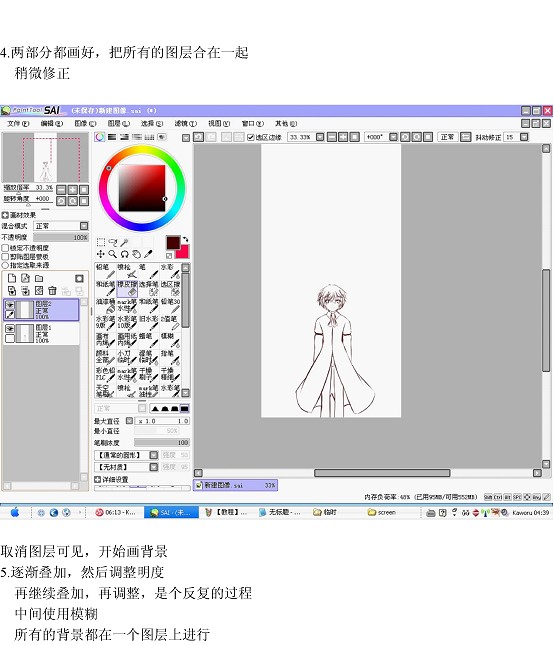This screenshot has width=554, height=645.
Task: Select the sharpest pointed brush edge shape
Action: coord(155,409)
